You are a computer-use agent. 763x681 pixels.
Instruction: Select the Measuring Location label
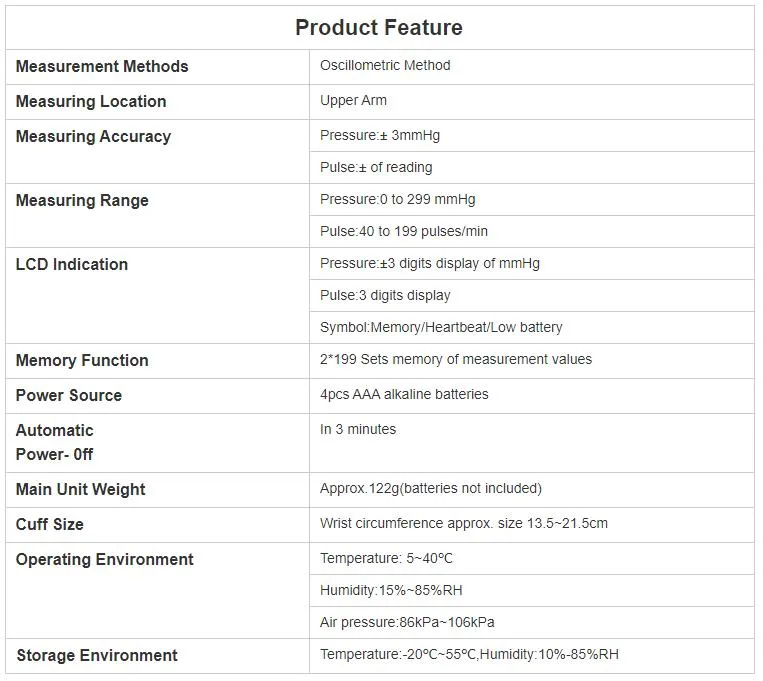coord(91,101)
